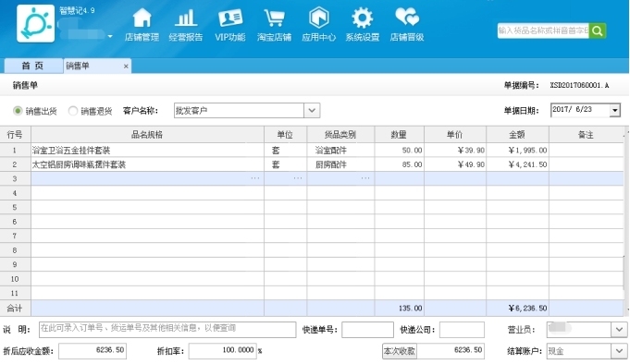Viewport: 630px width, 364px height.
Task: Click the green search magnifier button
Action: (x=598, y=30)
